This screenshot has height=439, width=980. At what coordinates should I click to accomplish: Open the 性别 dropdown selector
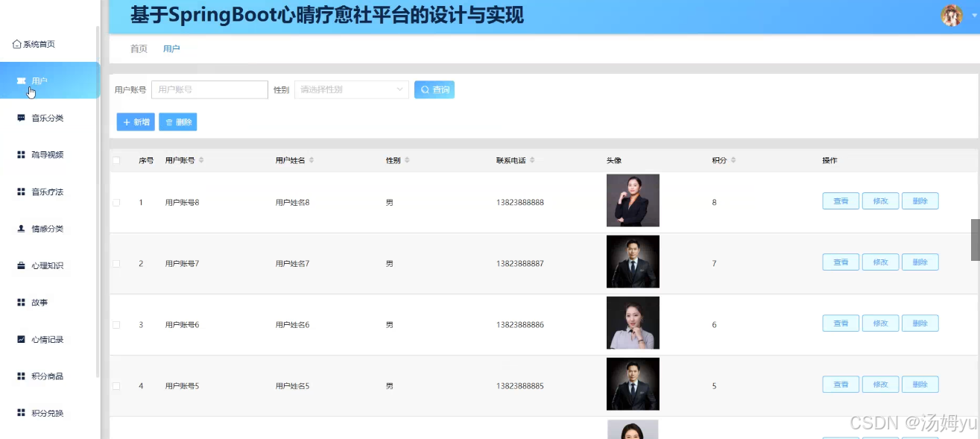tap(352, 89)
